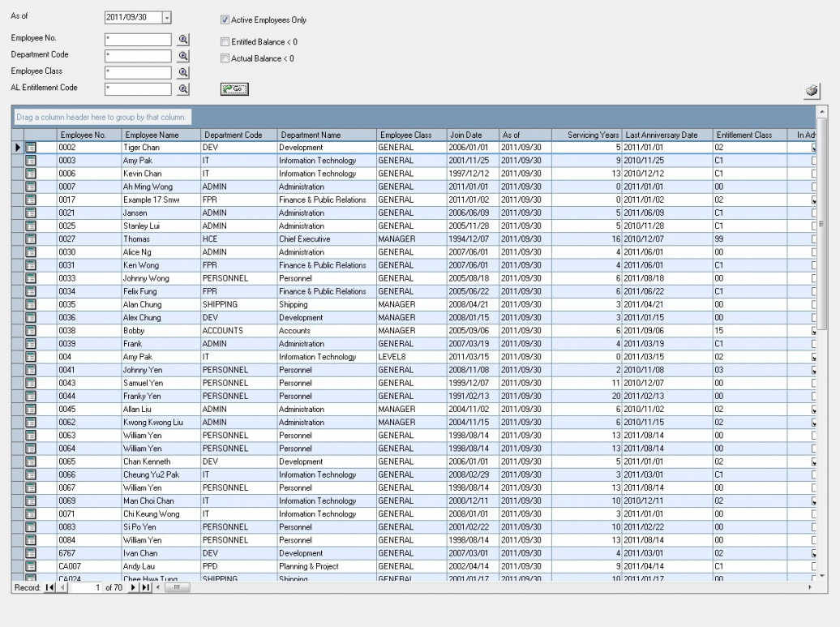This screenshot has height=627, width=840.
Task: Sort by Employee Name column header
Action: pos(161,135)
